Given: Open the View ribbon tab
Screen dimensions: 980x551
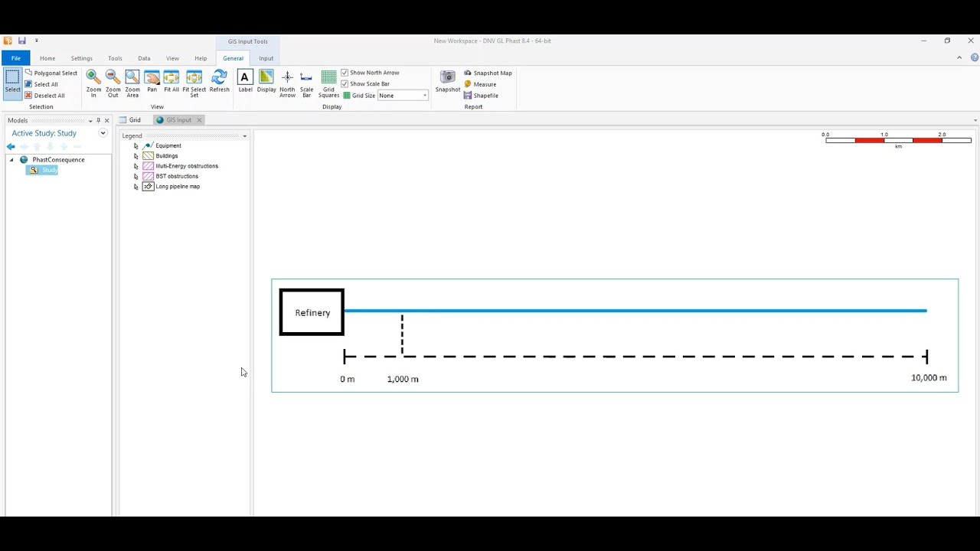Looking at the screenshot, I should tap(172, 58).
